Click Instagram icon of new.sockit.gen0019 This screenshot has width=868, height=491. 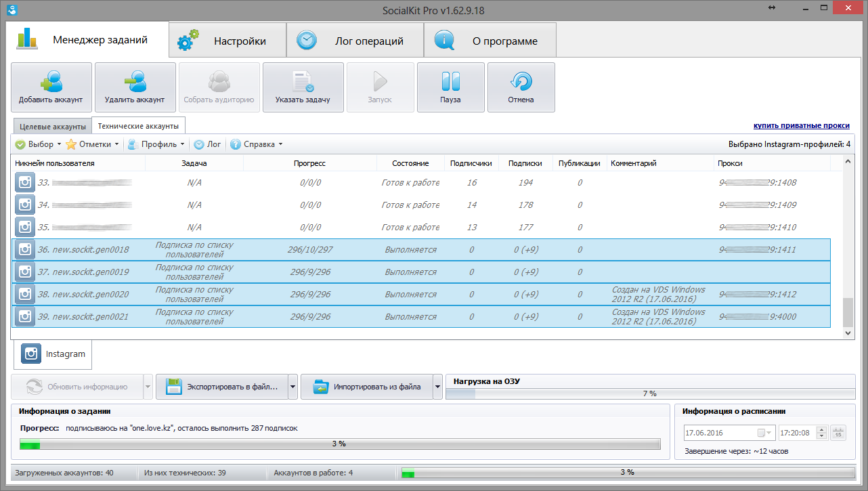(25, 272)
